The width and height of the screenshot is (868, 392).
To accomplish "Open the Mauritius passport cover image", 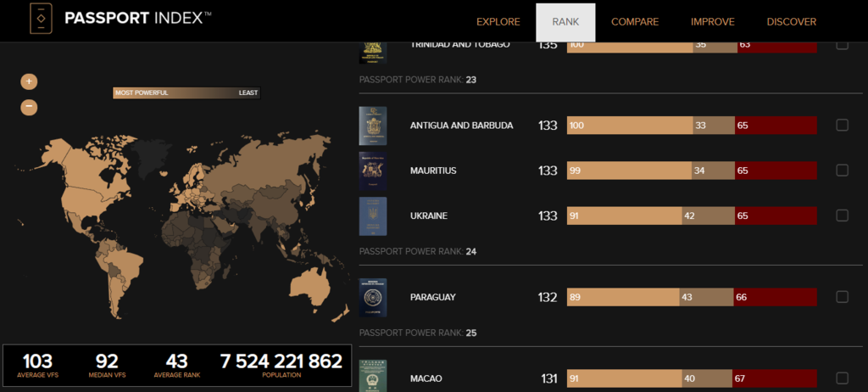I will (x=373, y=171).
